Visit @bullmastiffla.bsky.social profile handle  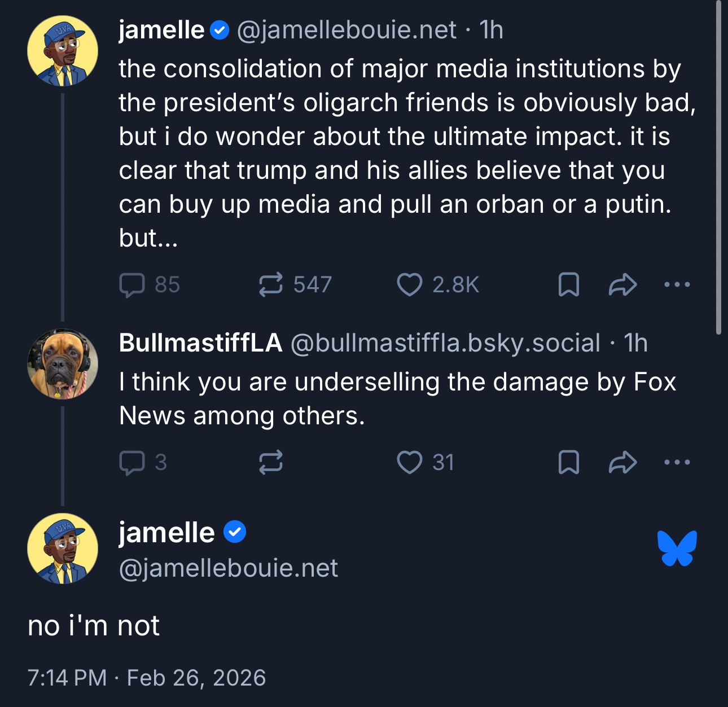tap(445, 343)
